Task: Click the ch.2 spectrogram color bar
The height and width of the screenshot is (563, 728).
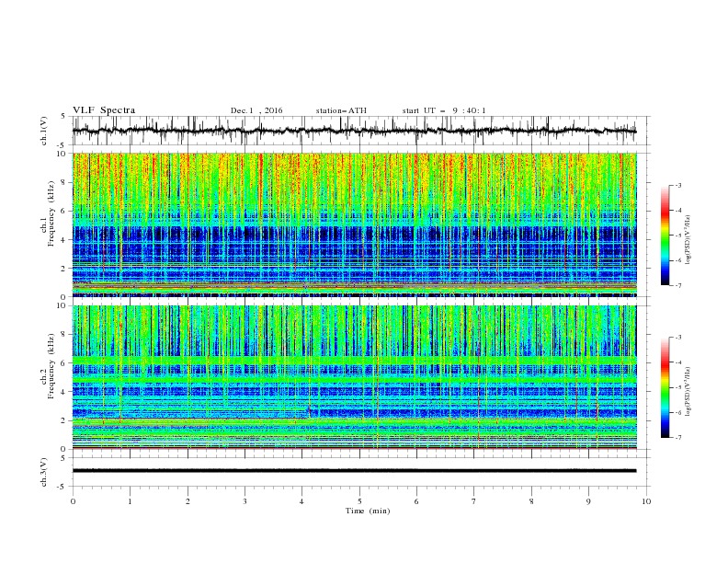Action: [x=665, y=387]
